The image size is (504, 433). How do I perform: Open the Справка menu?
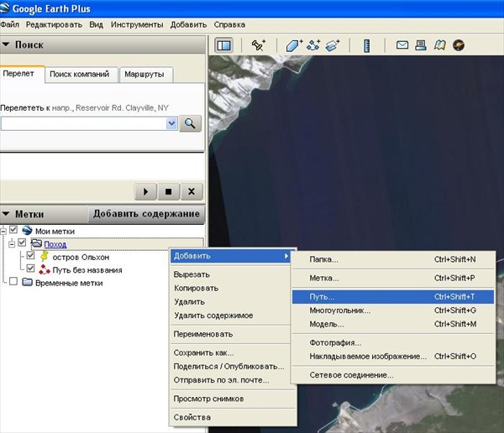point(229,24)
